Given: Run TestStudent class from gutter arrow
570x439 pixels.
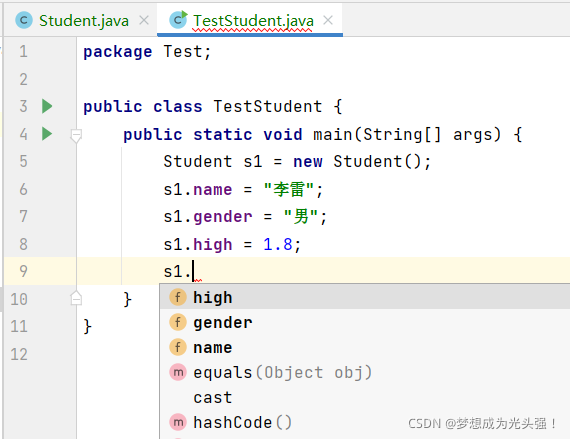Looking at the screenshot, I should coord(47,106).
